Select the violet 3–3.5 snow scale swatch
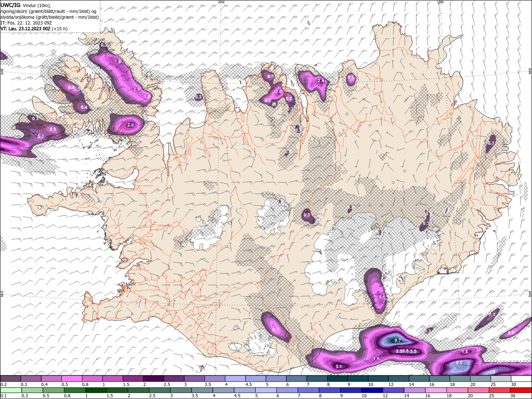Viewport: 532px width, 399px height. click(195, 379)
